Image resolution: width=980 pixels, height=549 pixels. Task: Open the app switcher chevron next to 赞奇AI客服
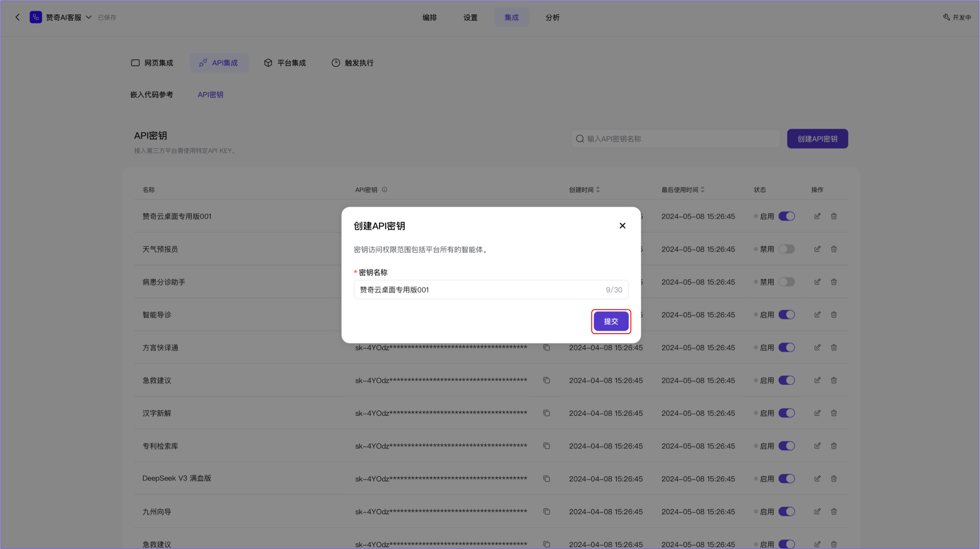(89, 17)
